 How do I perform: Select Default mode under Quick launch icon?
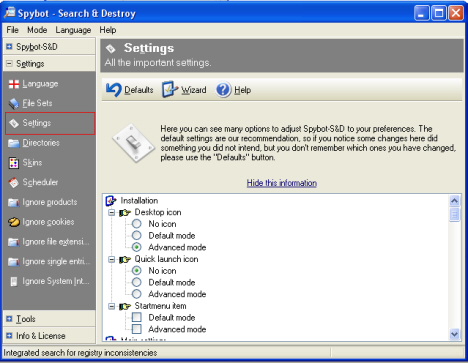tap(137, 282)
